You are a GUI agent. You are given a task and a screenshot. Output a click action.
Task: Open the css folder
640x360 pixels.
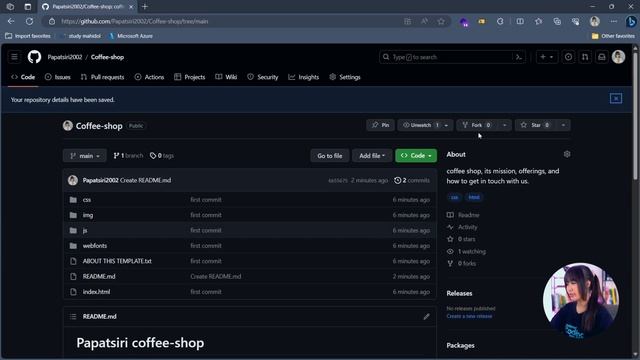[x=87, y=200]
